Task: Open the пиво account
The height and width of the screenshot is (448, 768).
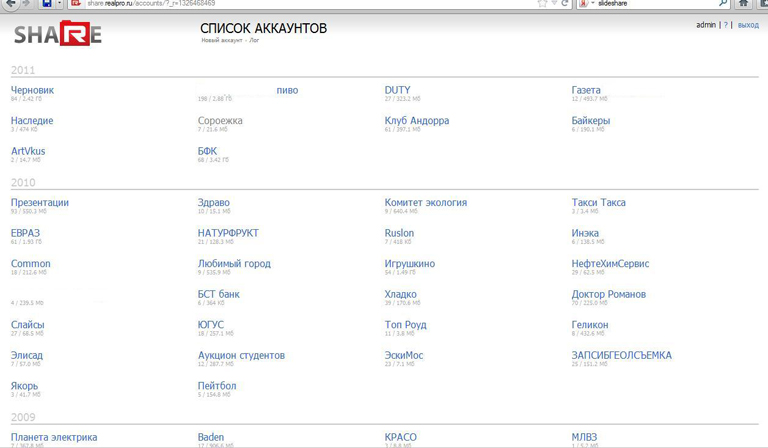Action: click(287, 90)
